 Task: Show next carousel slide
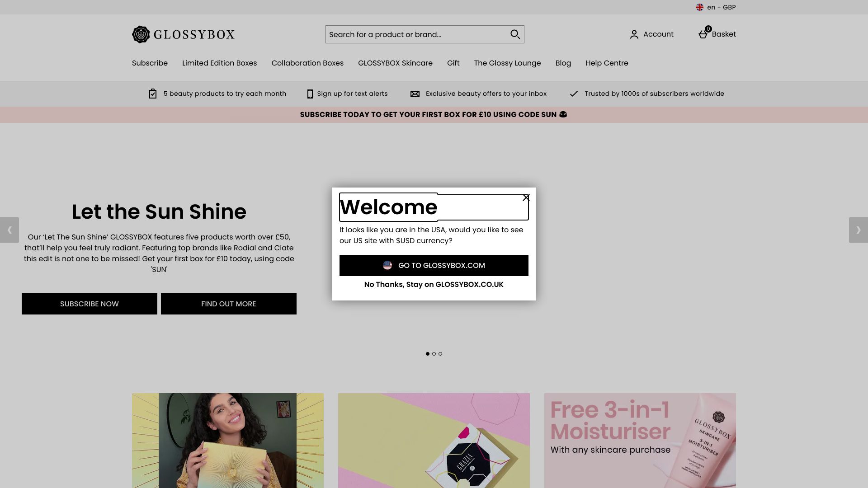coord(858,230)
